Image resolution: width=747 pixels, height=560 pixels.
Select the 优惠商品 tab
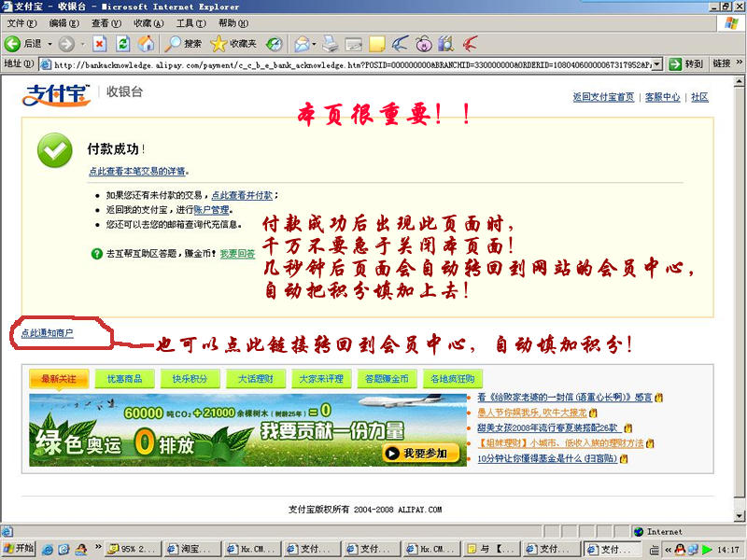click(124, 379)
